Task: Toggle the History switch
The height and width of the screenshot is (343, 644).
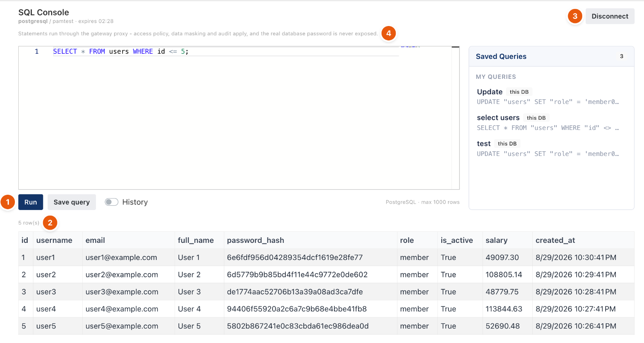Action: click(112, 202)
